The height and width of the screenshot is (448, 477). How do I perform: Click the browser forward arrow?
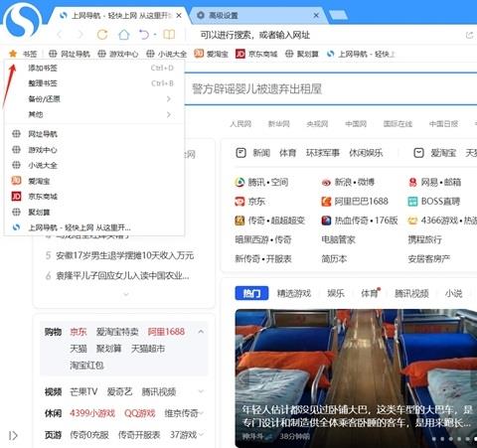tap(80, 35)
